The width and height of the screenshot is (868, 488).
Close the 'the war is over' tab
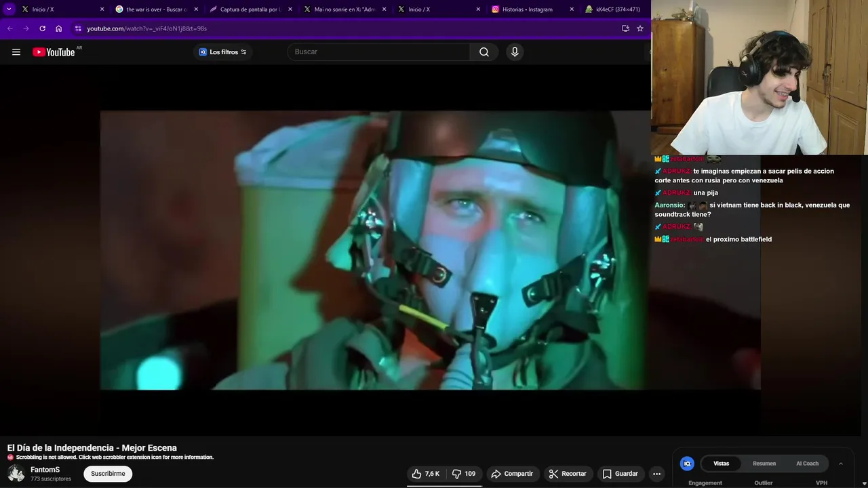click(196, 9)
